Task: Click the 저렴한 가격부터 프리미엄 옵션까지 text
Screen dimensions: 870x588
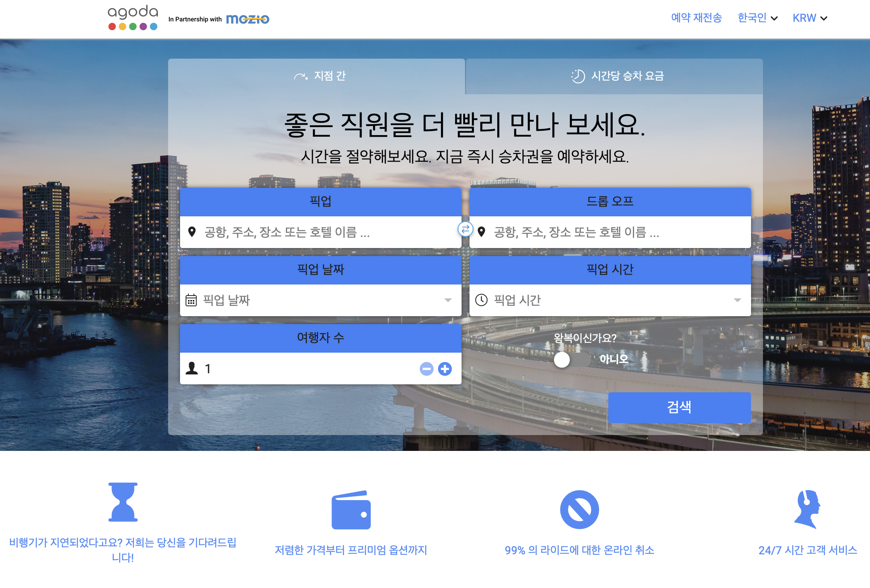Action: (x=351, y=550)
